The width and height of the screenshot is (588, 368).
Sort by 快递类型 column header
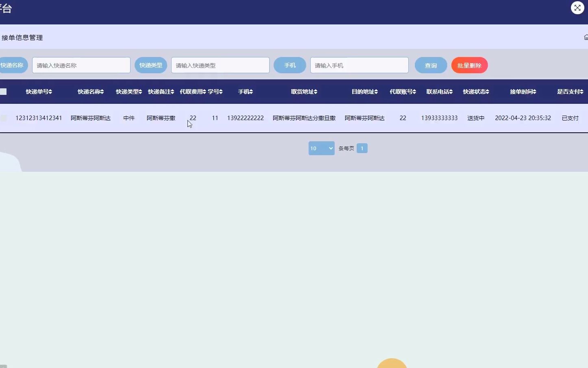pyautogui.click(x=129, y=92)
